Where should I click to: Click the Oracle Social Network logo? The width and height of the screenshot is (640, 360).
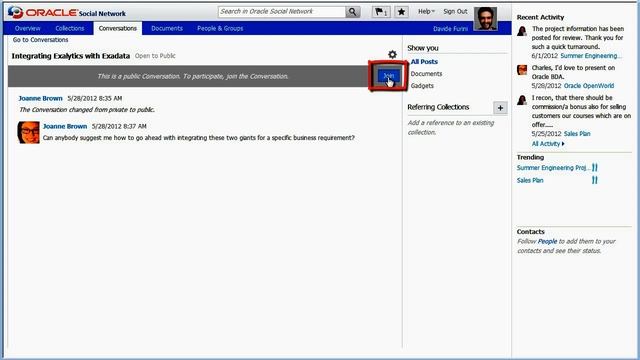(67, 13)
